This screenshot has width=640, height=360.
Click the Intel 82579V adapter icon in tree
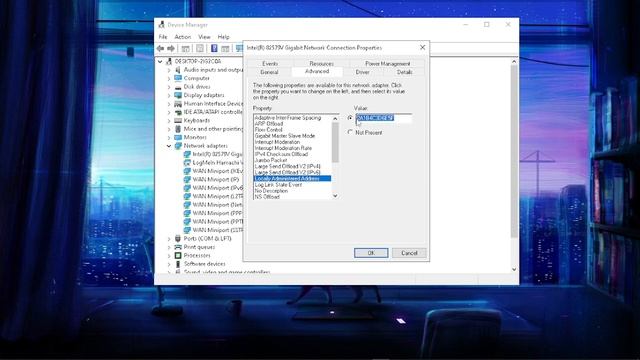[187, 154]
